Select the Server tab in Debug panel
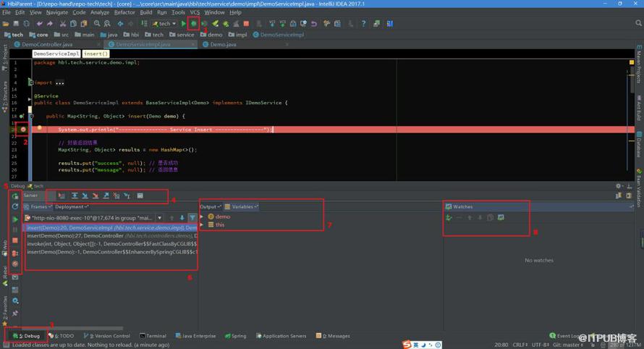Image resolution: width=644 pixels, height=349 pixels. (31, 195)
